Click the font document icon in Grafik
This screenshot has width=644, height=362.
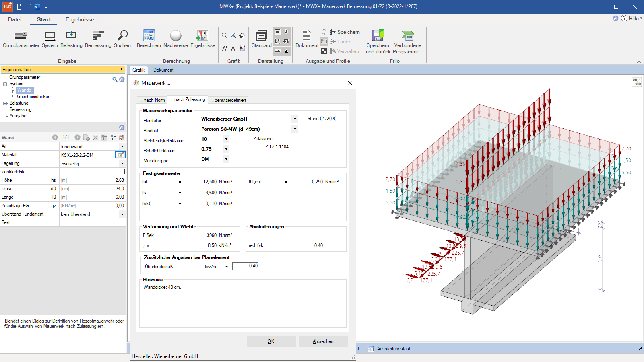coord(242,48)
